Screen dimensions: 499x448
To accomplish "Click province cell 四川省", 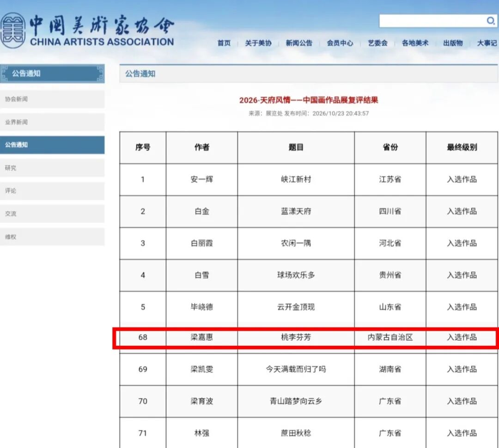I will 390,211.
